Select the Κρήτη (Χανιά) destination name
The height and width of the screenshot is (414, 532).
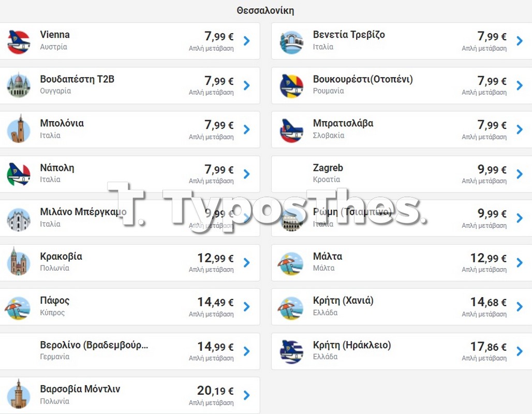point(343,301)
